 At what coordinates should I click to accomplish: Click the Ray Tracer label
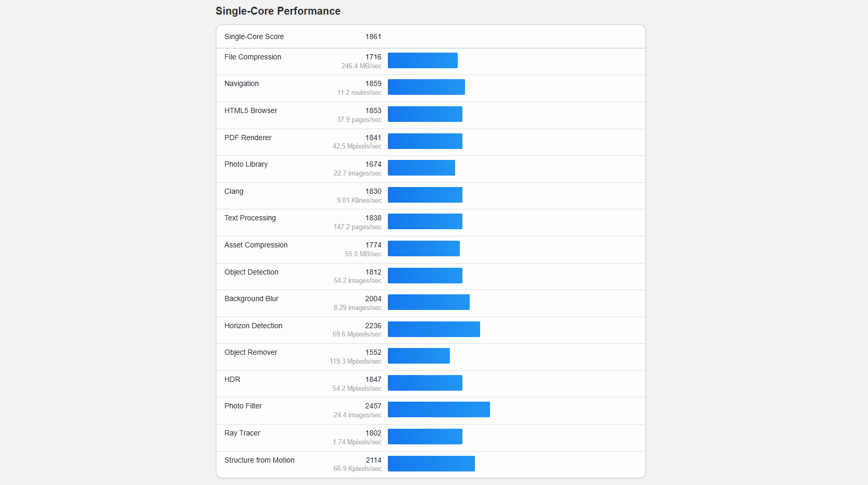pyautogui.click(x=242, y=433)
